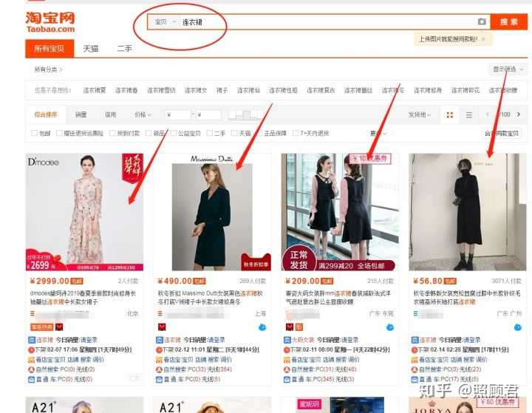Expand the 显示筛选 panel
The height and width of the screenshot is (413, 532).
point(508,69)
